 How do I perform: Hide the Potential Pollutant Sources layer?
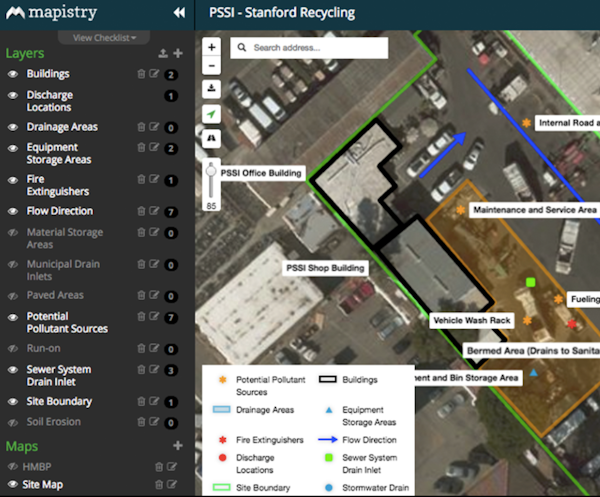tap(13, 317)
